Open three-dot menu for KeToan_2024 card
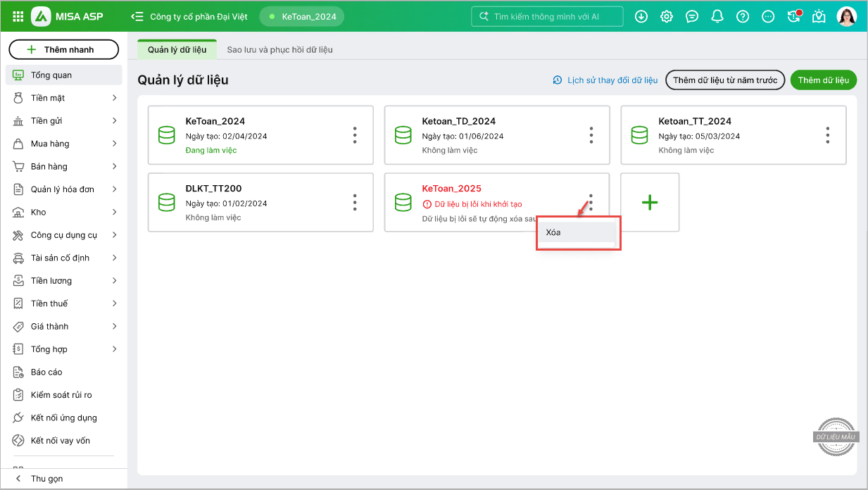Screen dimensions: 868x490 355,135
